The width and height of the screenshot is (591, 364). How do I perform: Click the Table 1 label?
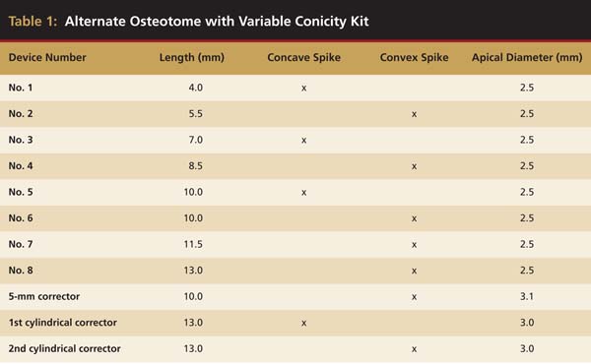coord(33,21)
